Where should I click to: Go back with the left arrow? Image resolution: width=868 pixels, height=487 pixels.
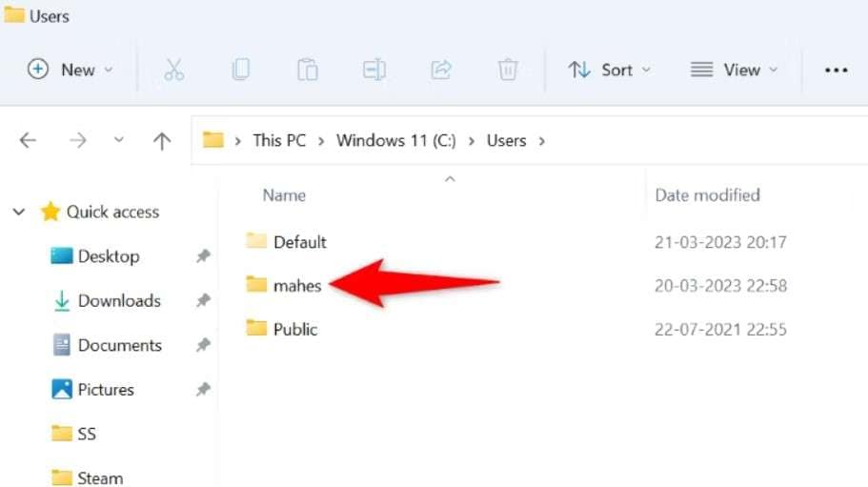point(28,140)
